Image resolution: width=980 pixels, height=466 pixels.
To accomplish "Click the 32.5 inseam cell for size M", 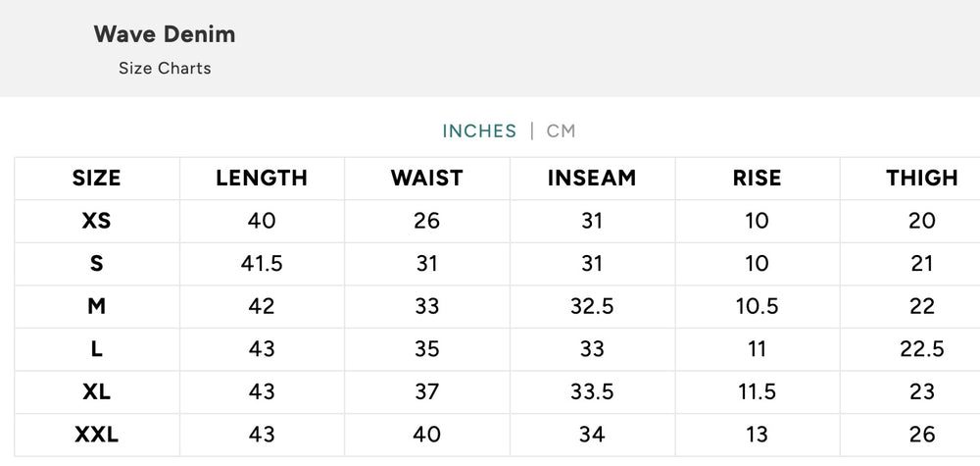I will [592, 306].
